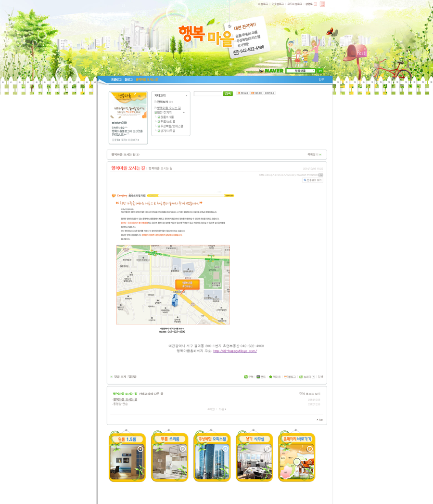Click the ATOM 0.3 feed badge

point(269,93)
